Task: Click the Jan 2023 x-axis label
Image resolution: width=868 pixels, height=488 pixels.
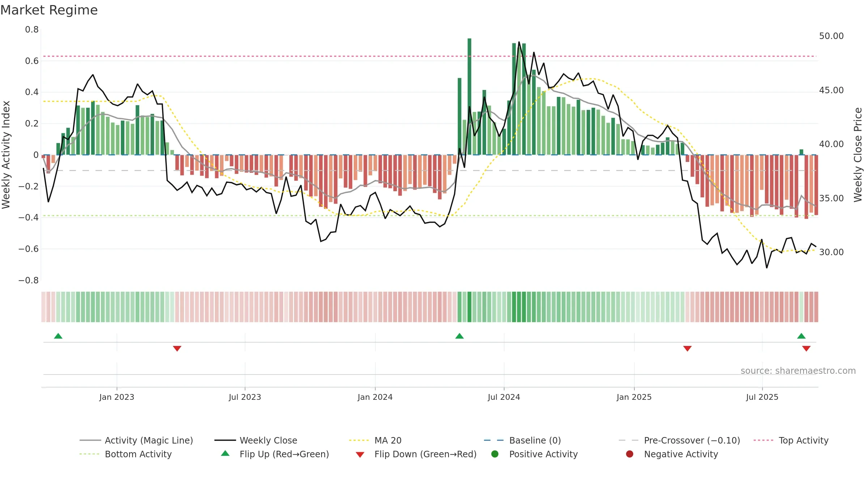Action: coord(116,397)
